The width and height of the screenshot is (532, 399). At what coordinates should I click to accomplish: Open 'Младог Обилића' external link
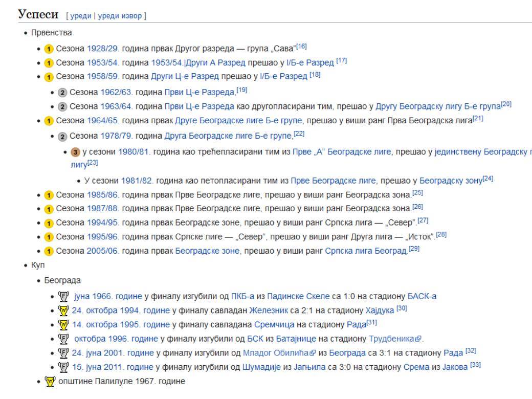coord(280,352)
